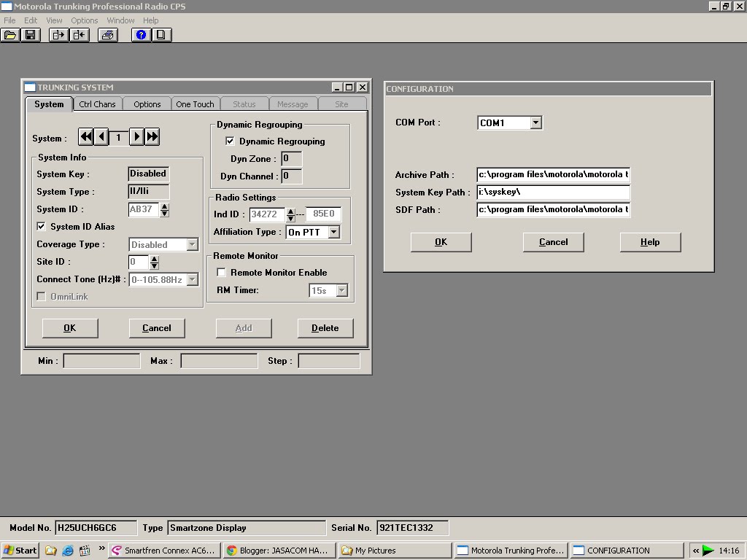Click the Motorola Trunking Professional taskbar button
The image size is (747, 560).
[511, 551]
